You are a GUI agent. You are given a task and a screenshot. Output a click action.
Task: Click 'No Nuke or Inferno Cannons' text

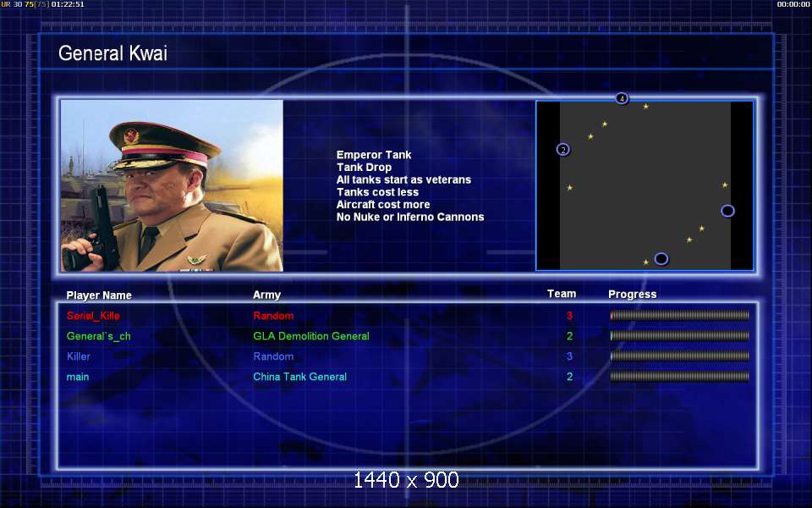click(x=410, y=218)
